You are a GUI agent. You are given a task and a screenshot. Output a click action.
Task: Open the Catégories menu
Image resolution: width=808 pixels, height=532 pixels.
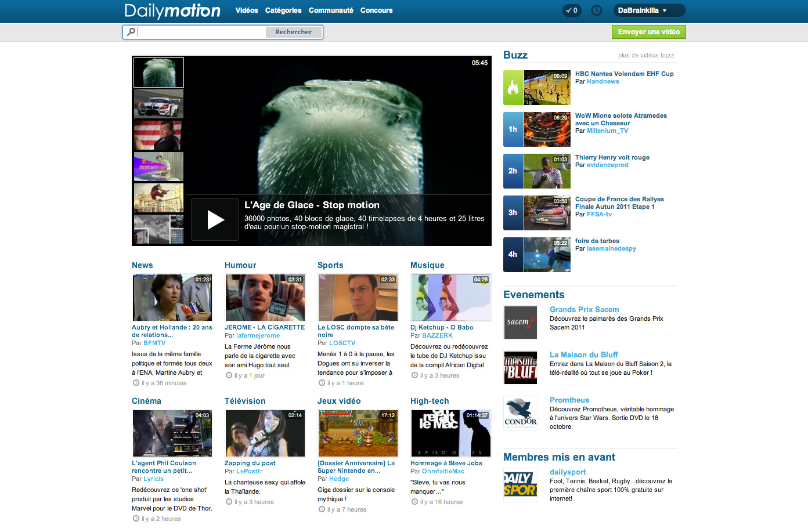(283, 10)
